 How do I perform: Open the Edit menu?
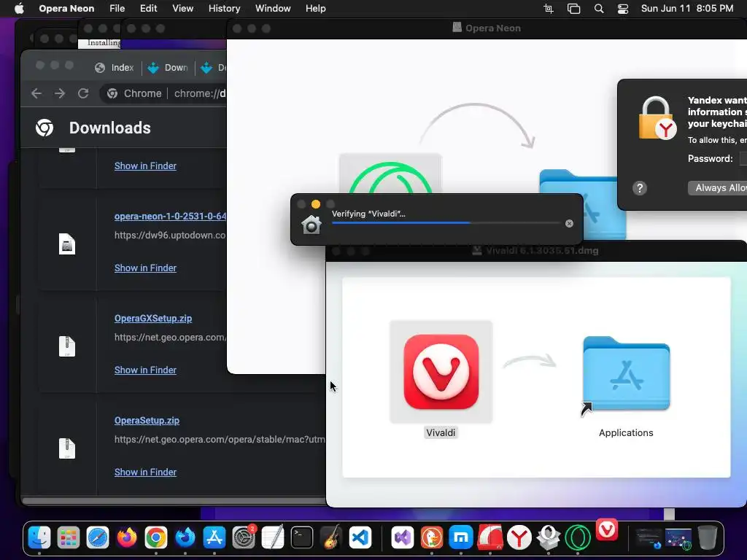coord(148,9)
